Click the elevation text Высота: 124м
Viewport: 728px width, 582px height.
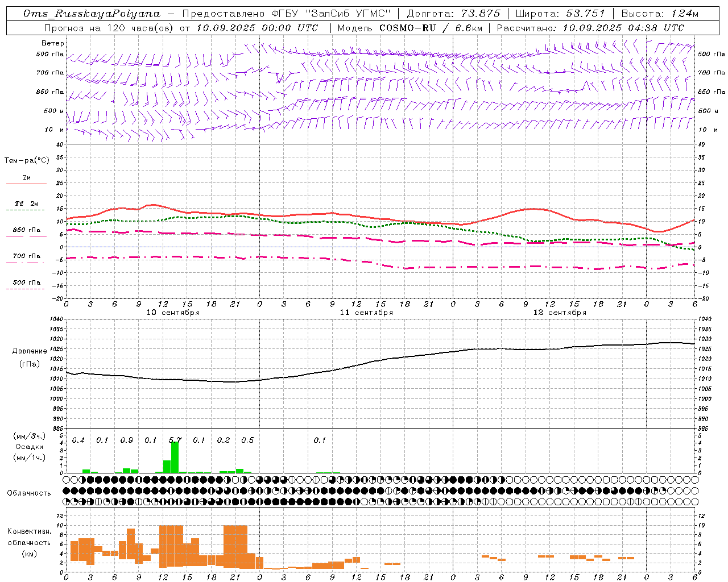pyautogui.click(x=660, y=14)
